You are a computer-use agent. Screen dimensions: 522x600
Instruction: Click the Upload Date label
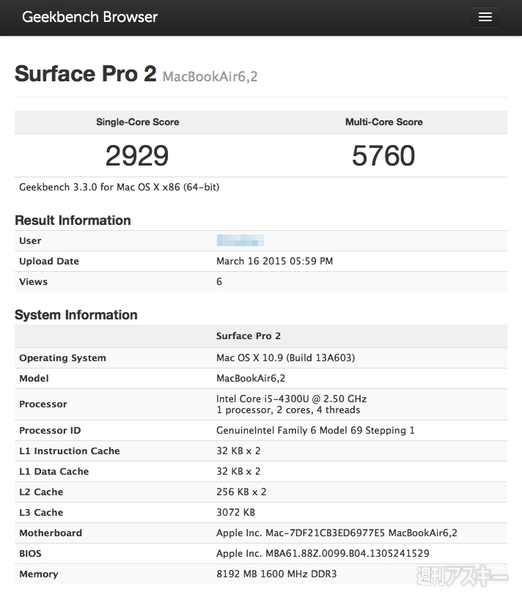click(x=49, y=261)
